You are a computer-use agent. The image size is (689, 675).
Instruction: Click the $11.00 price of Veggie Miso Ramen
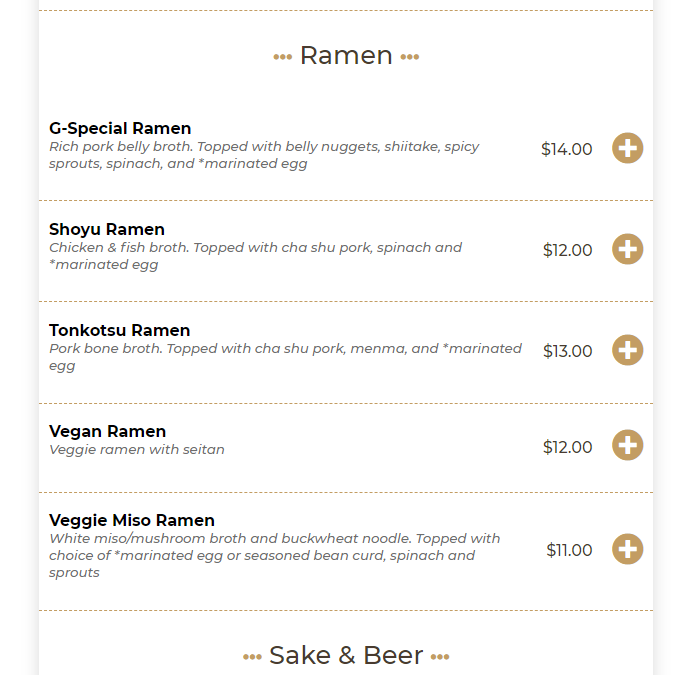569,550
